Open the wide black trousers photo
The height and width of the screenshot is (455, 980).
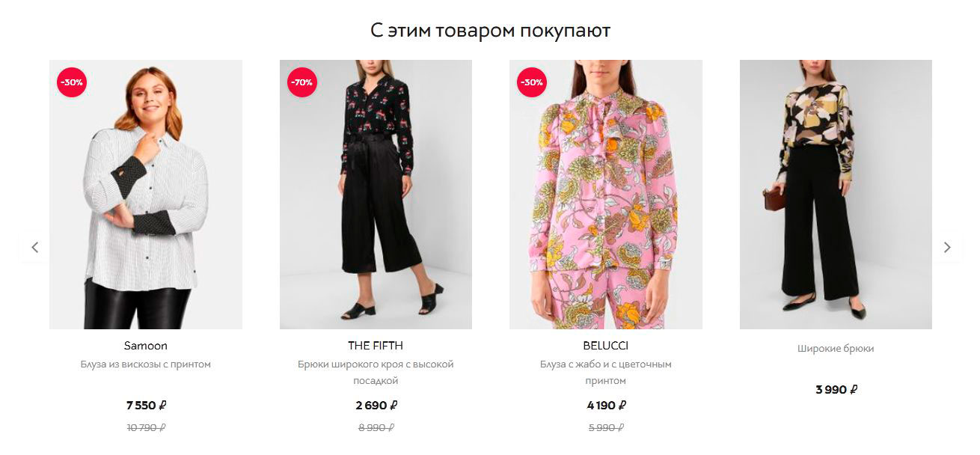point(836,195)
